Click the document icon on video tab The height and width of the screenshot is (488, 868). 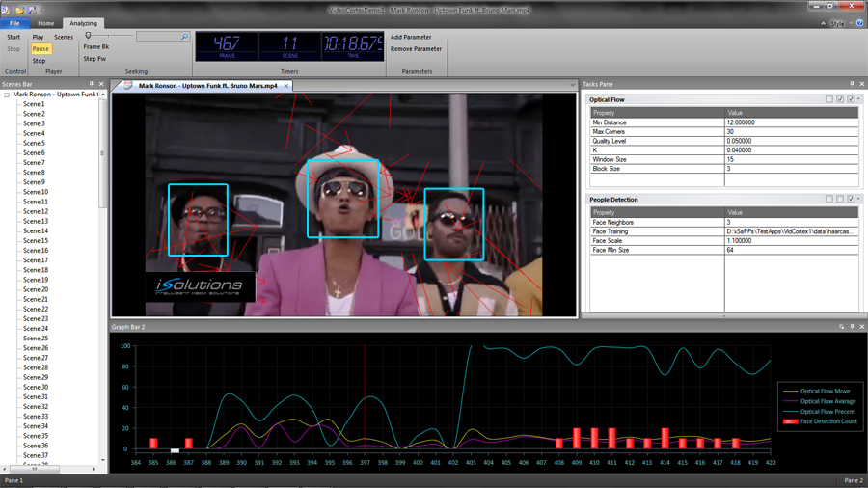click(x=128, y=85)
